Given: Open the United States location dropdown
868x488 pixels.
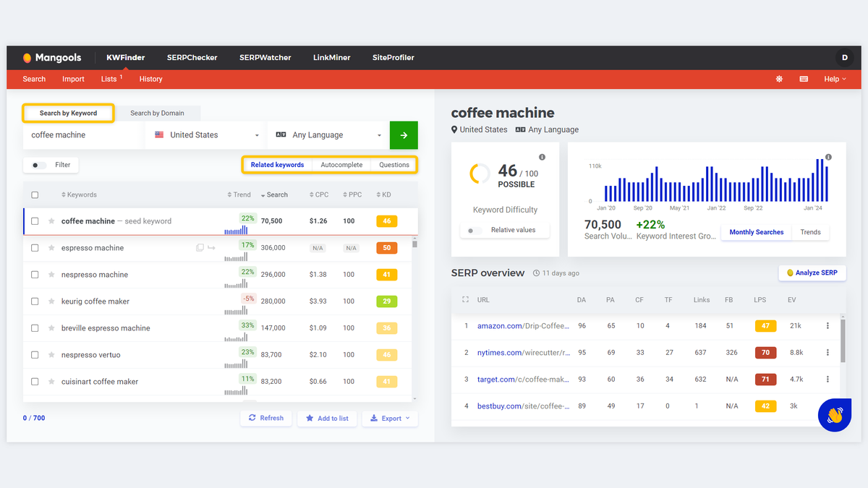Looking at the screenshot, I should (206, 135).
